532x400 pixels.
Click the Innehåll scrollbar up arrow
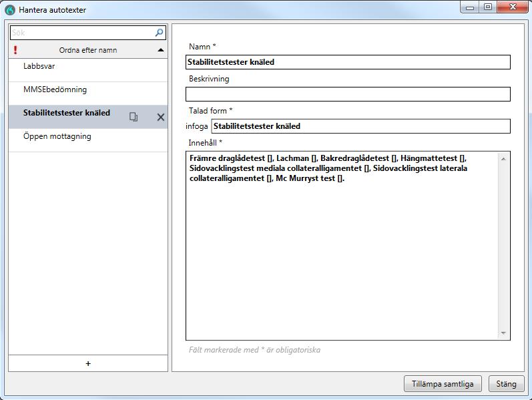click(503, 159)
